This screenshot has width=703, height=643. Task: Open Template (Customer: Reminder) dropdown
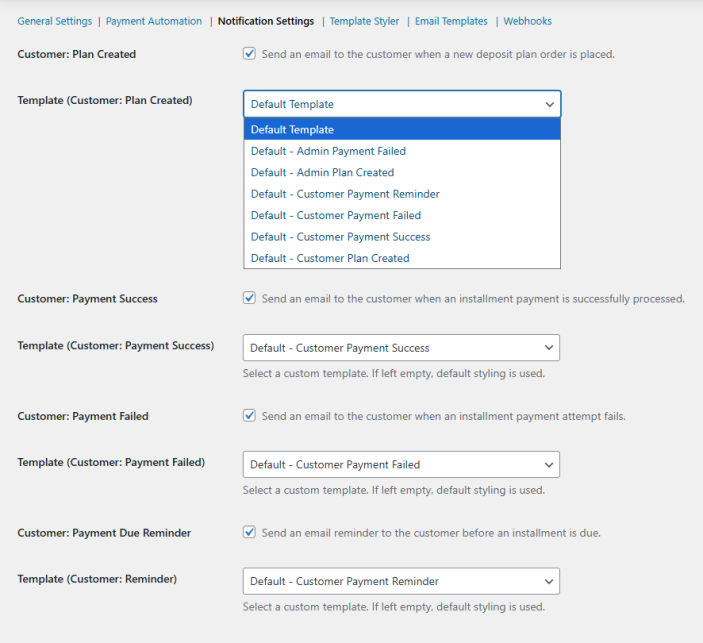pyautogui.click(x=401, y=581)
